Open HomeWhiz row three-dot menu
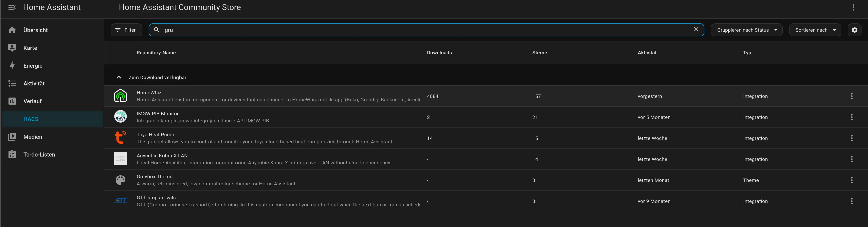This screenshot has height=227, width=868. click(852, 96)
